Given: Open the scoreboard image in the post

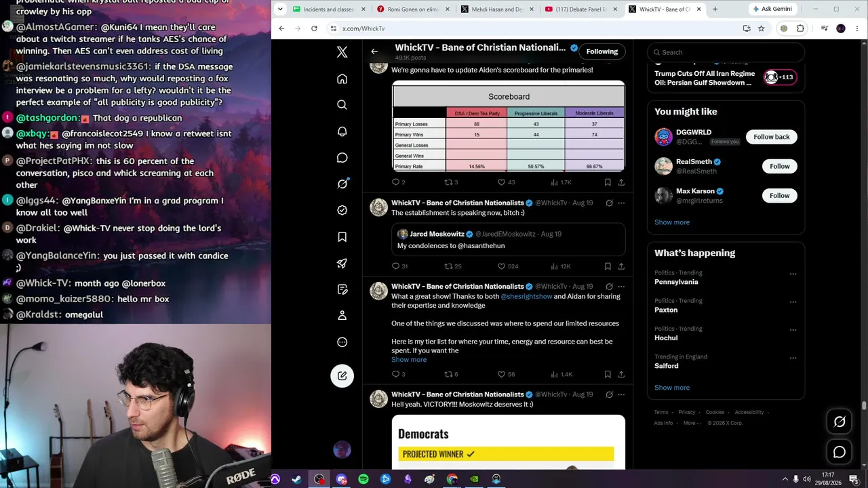Looking at the screenshot, I should [509, 126].
